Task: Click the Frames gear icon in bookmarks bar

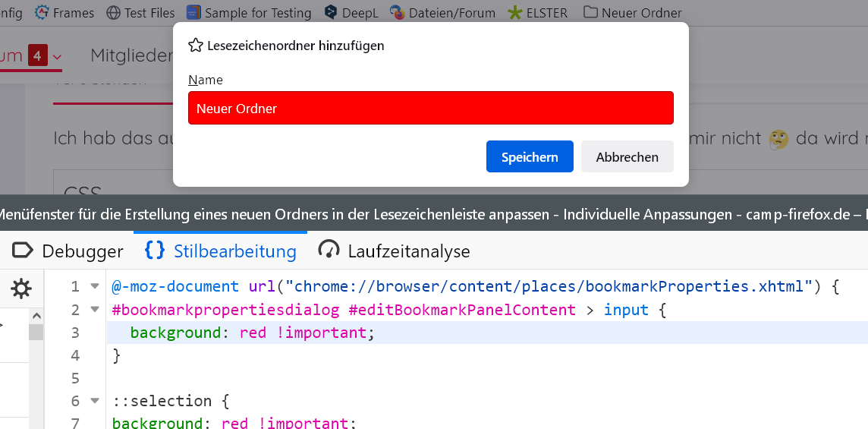Action: click(42, 12)
